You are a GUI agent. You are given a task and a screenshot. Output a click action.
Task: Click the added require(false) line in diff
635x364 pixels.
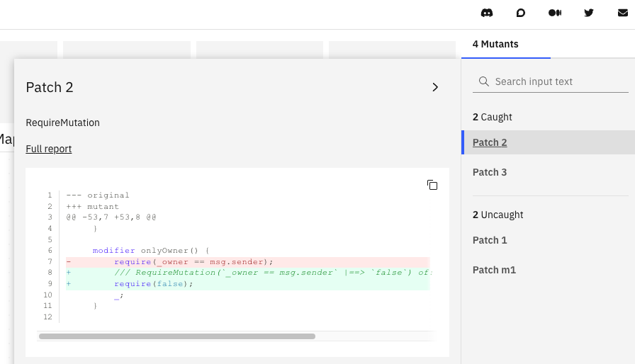[x=154, y=283]
